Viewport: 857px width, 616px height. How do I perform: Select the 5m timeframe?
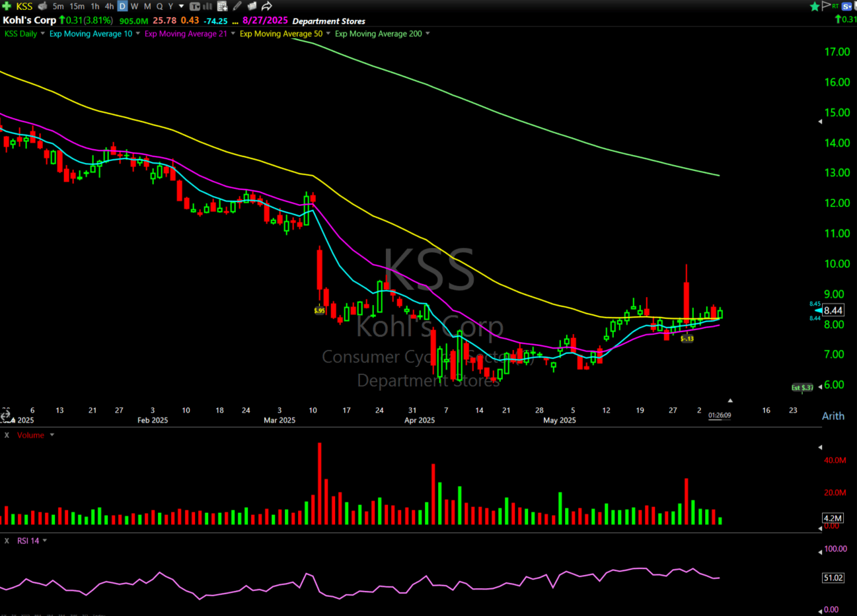[58, 6]
